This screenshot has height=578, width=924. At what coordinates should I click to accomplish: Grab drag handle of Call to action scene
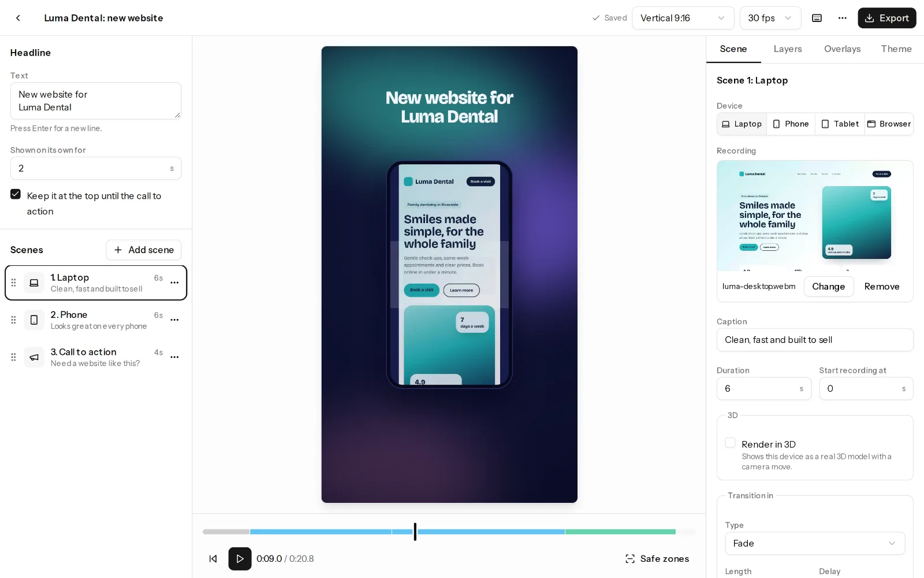tap(13, 357)
